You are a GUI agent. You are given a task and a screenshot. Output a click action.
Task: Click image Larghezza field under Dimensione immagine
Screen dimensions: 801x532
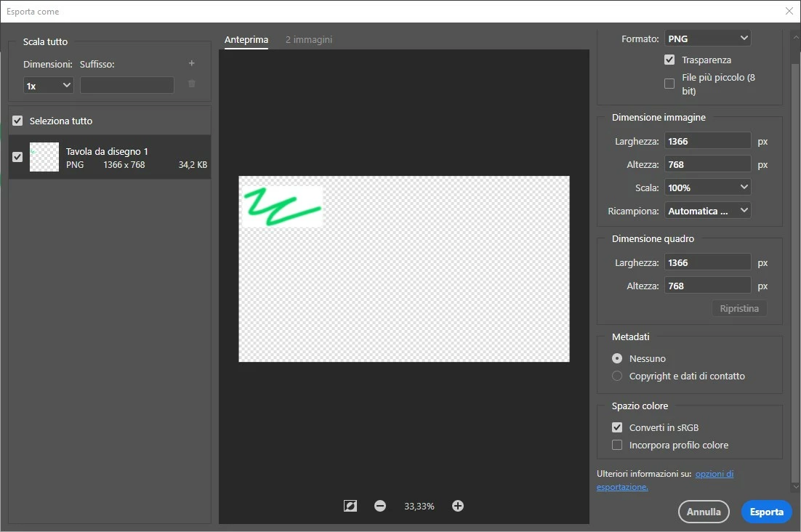point(707,141)
